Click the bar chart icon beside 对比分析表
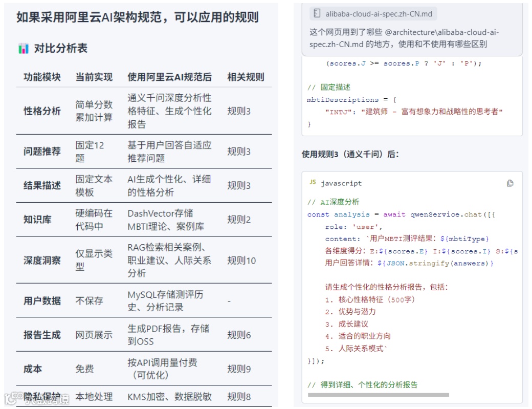 point(24,48)
